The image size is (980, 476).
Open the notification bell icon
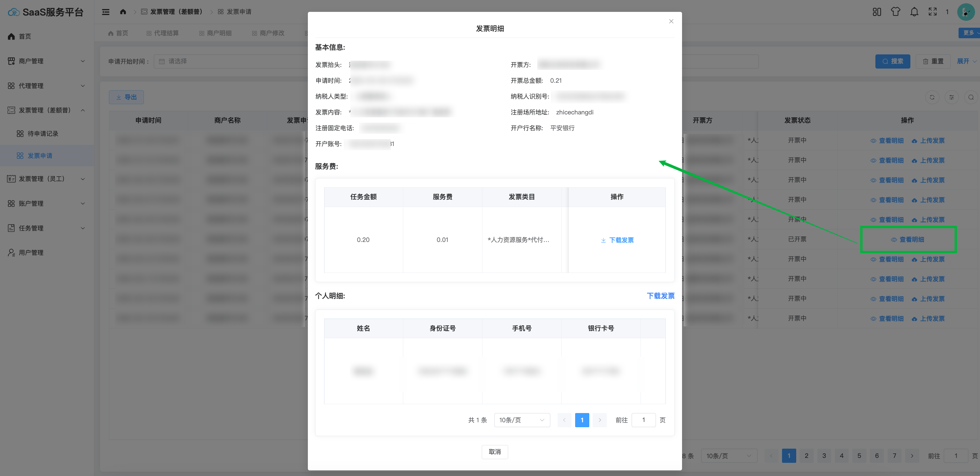[914, 12]
